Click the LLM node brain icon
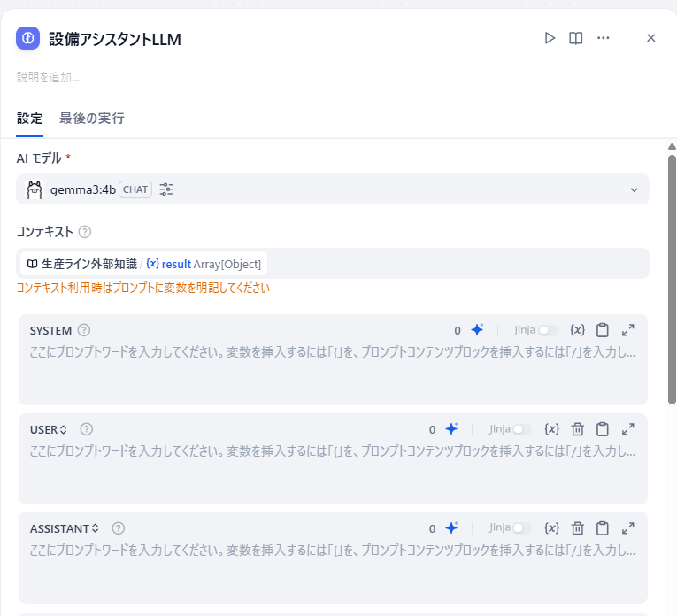677x616 pixels. 27,38
